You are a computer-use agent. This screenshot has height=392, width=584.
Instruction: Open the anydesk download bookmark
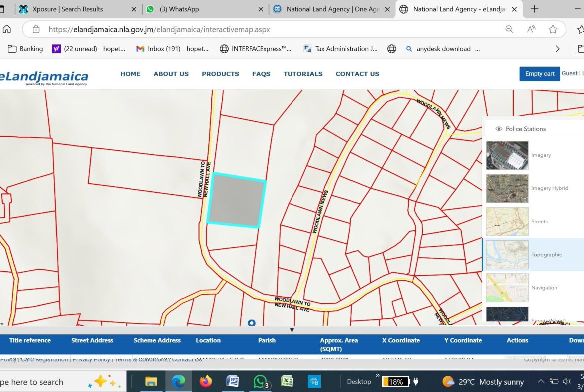click(443, 49)
